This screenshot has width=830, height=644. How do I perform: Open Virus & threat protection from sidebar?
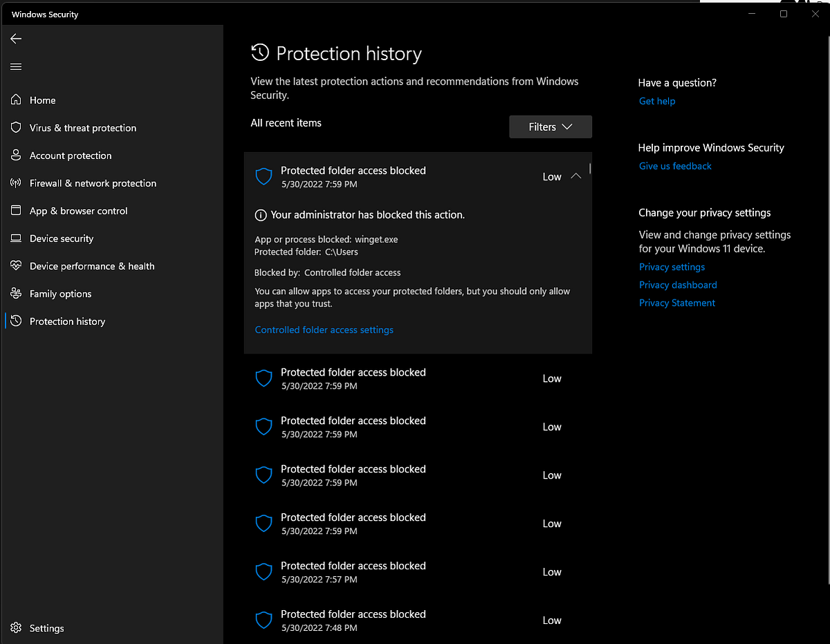[82, 127]
